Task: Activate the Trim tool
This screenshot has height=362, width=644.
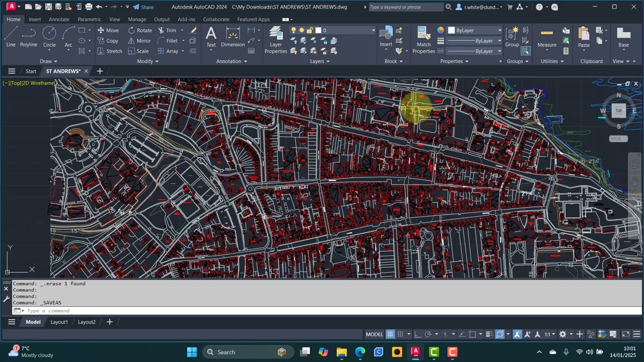Action: point(167,30)
